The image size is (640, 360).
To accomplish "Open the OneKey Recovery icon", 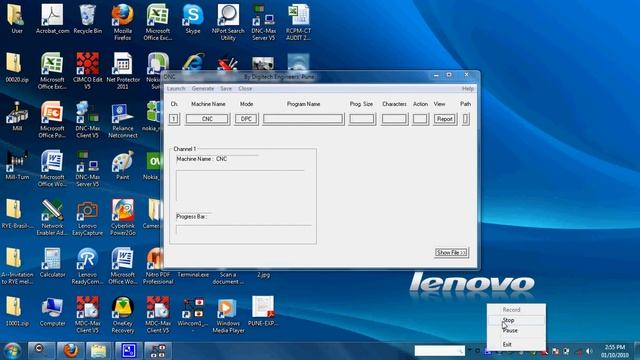I will tap(122, 315).
